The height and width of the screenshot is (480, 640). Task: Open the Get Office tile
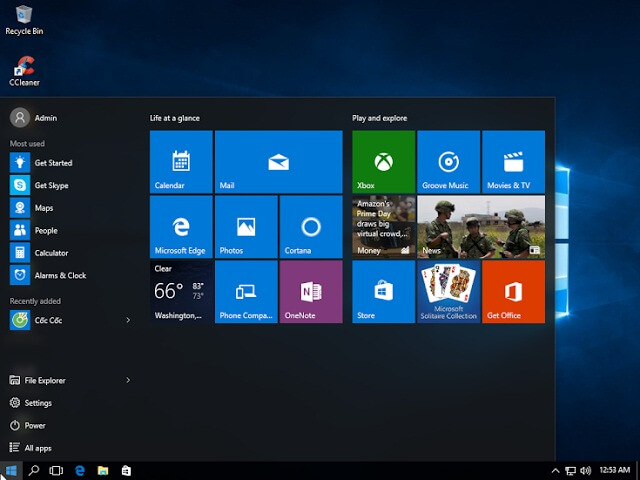pos(513,292)
